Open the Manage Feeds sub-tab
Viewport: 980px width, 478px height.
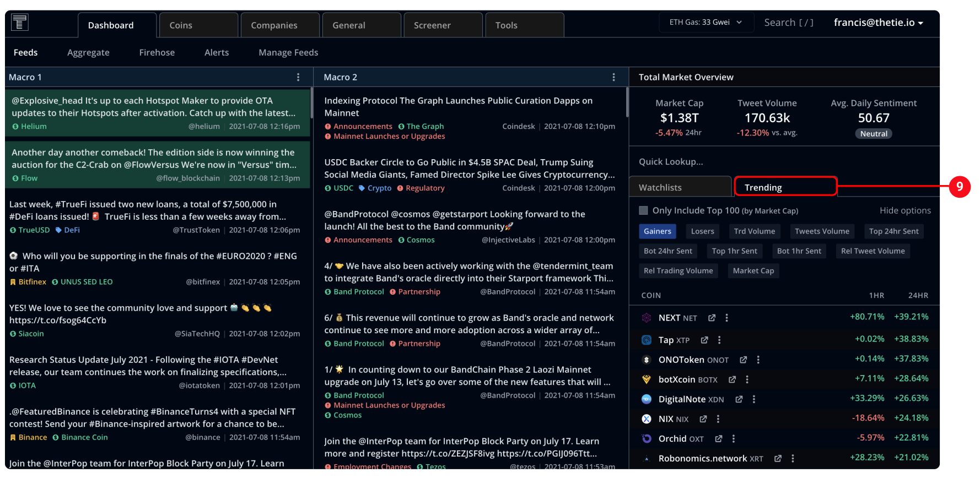point(288,52)
